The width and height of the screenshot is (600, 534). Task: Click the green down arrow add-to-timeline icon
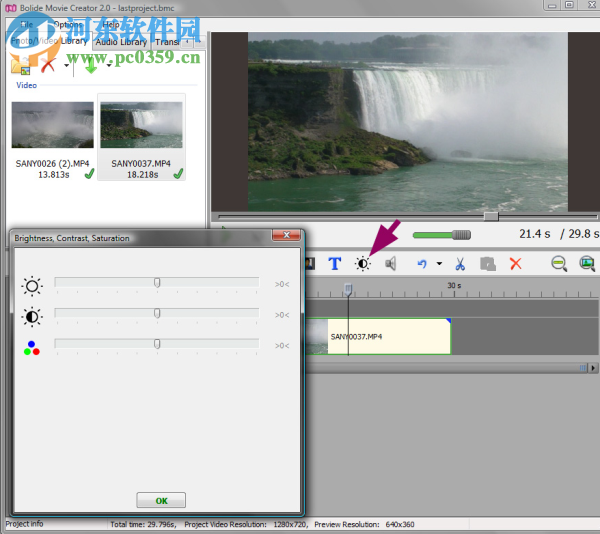(x=91, y=66)
